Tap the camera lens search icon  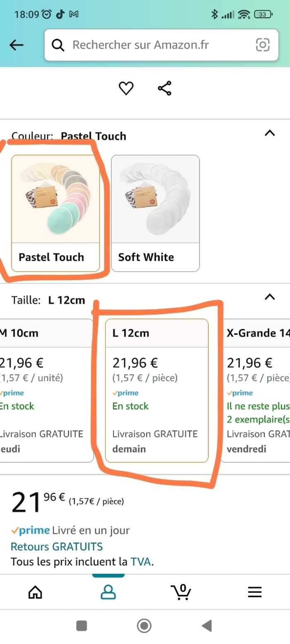[263, 45]
